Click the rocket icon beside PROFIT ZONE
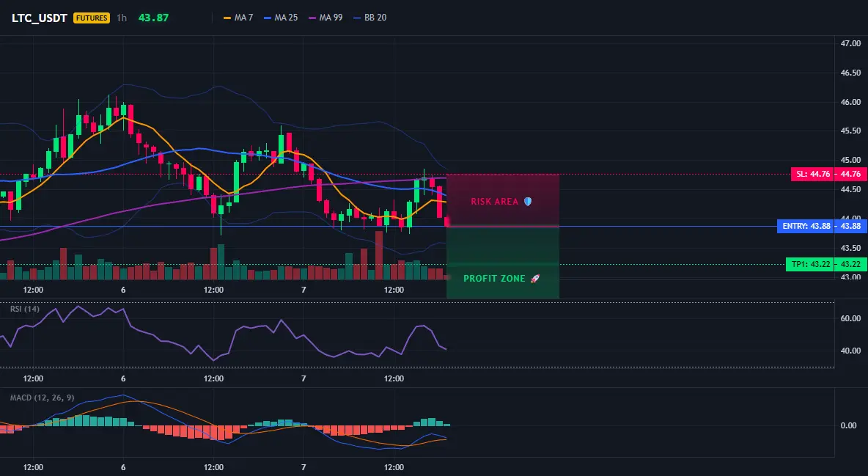Viewport: 868px width, 476px height. [534, 279]
